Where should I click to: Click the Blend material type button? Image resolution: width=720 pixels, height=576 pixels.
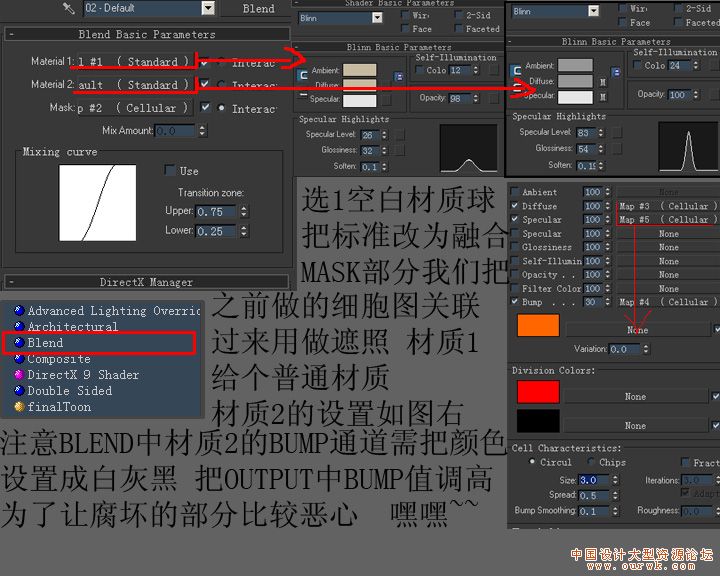click(x=258, y=9)
